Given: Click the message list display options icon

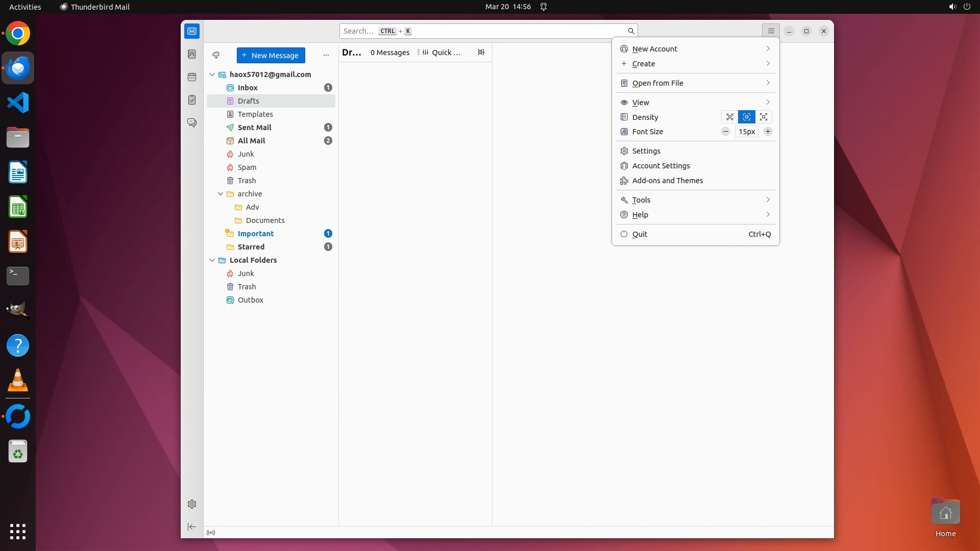Looking at the screenshot, I should 481,52.
